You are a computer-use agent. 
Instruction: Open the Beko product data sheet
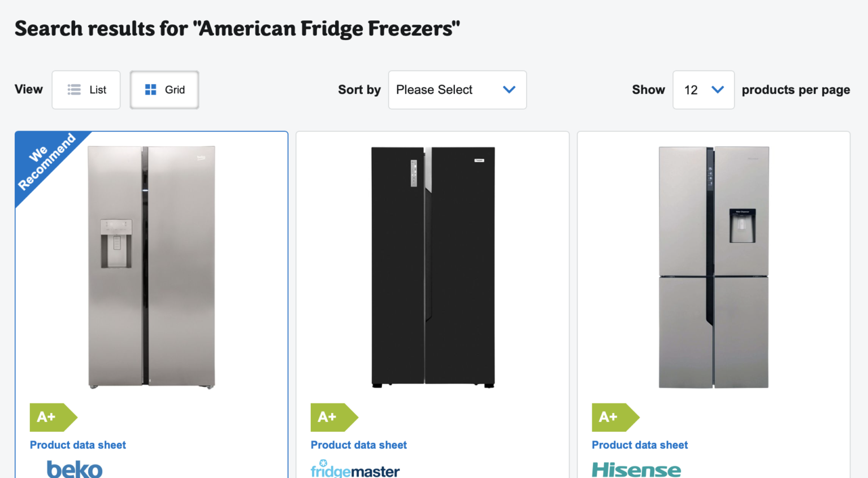[77, 445]
